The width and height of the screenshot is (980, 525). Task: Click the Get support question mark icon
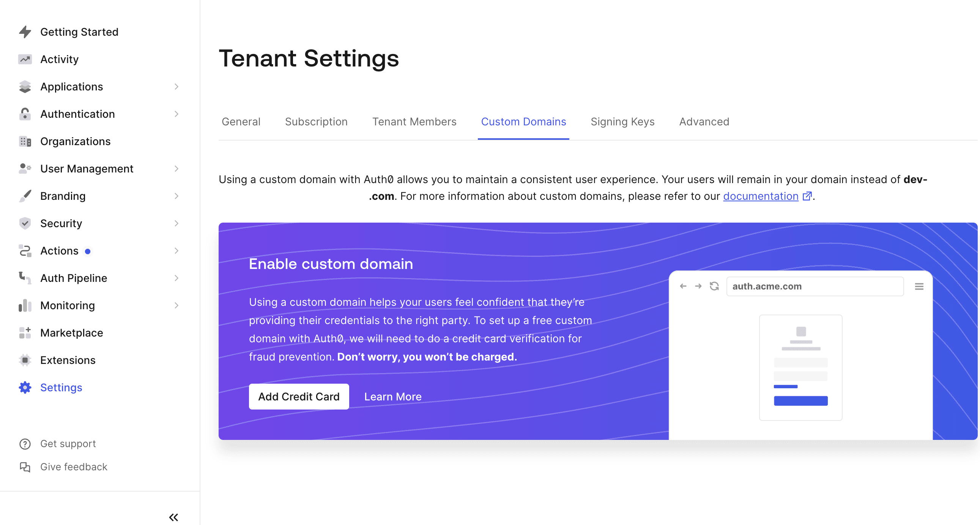[x=25, y=444]
